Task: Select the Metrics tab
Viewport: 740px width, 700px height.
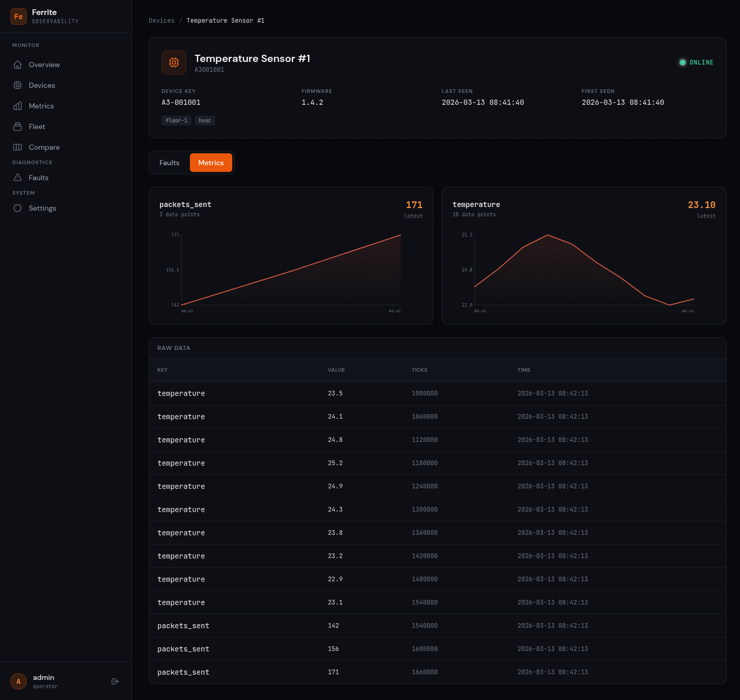Action: pyautogui.click(x=211, y=163)
